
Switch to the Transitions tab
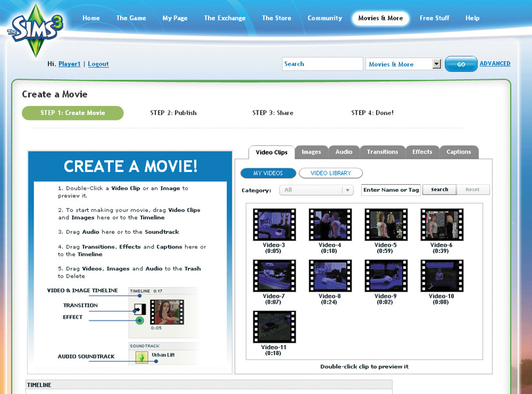coord(382,152)
